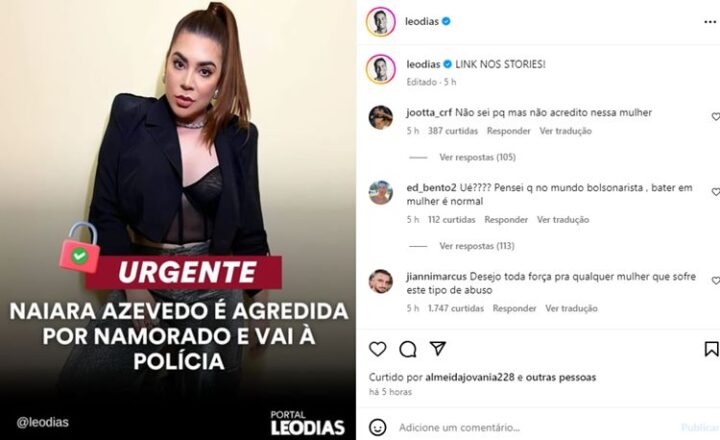Open jiannimarcus commenter avatar
720x440 pixels.
coord(380,281)
